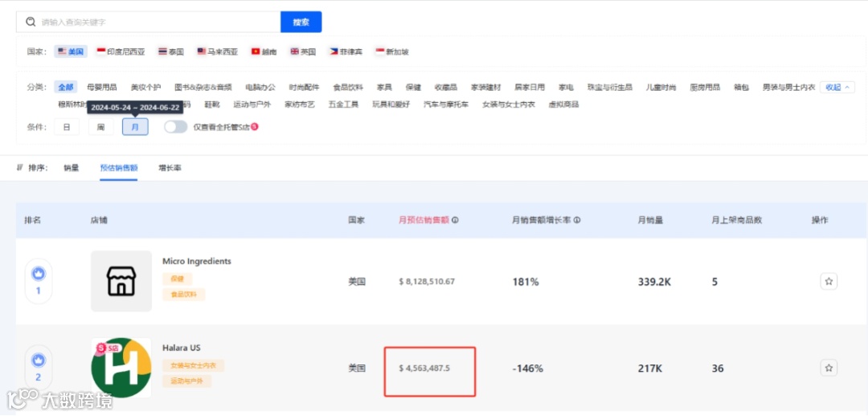Filter by 珠宝与衍生品 category

click(609, 87)
